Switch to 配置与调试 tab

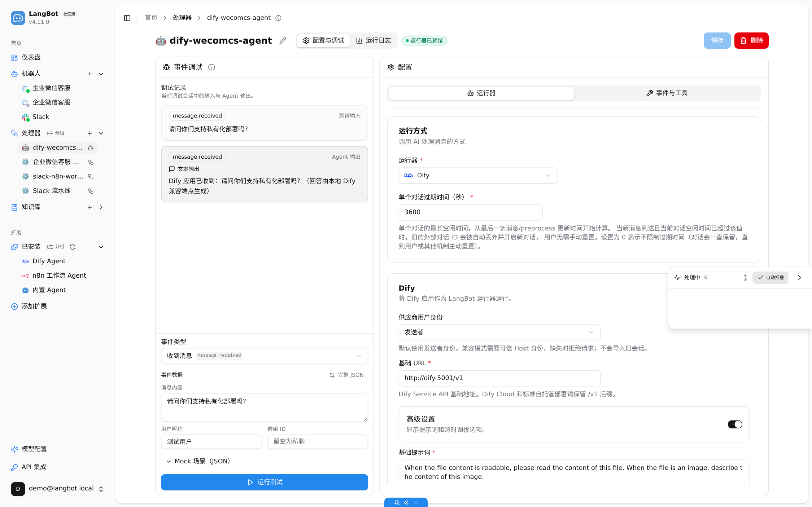pyautogui.click(x=323, y=40)
